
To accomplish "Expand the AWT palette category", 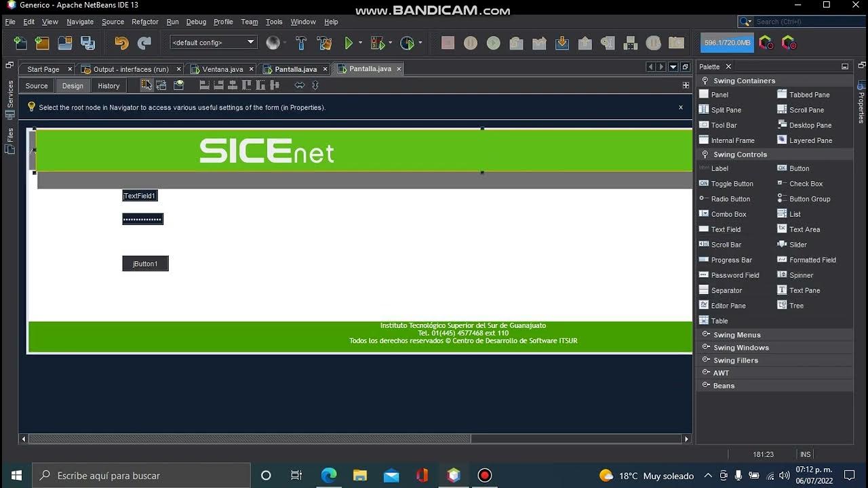I will click(706, 373).
